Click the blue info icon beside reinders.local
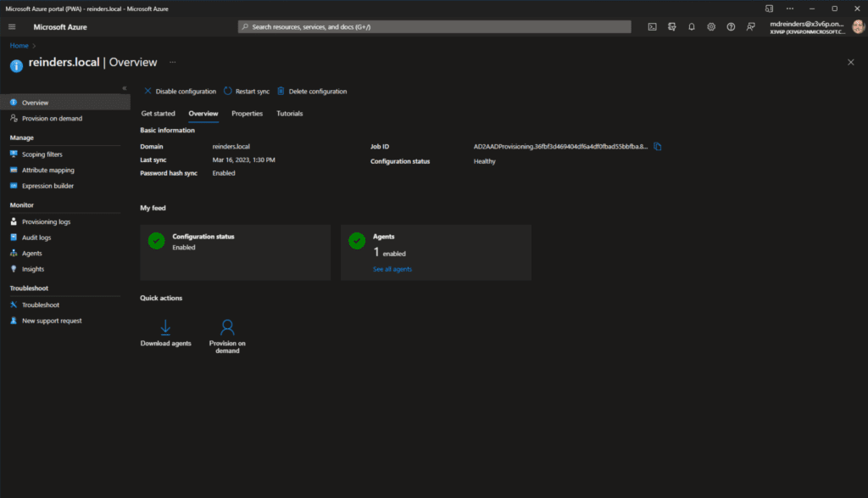Screen dimensions: 868x498 [17, 65]
